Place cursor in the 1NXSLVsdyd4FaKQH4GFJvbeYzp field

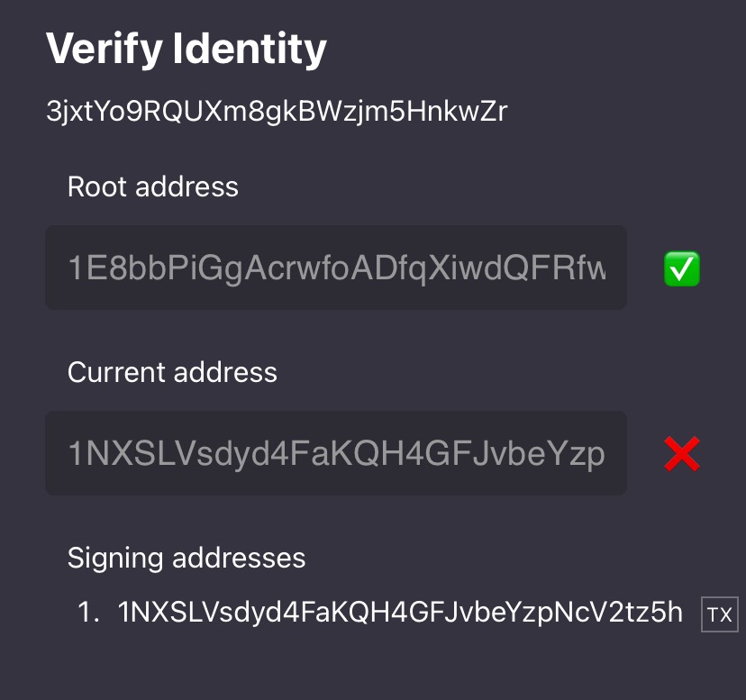pos(336,454)
